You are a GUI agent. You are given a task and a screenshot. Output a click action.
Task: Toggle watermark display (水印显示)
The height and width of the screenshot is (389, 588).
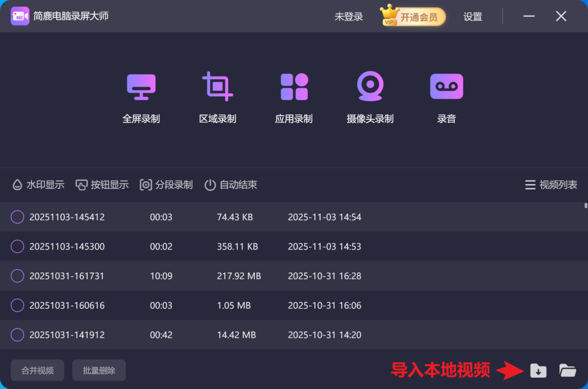pos(38,185)
